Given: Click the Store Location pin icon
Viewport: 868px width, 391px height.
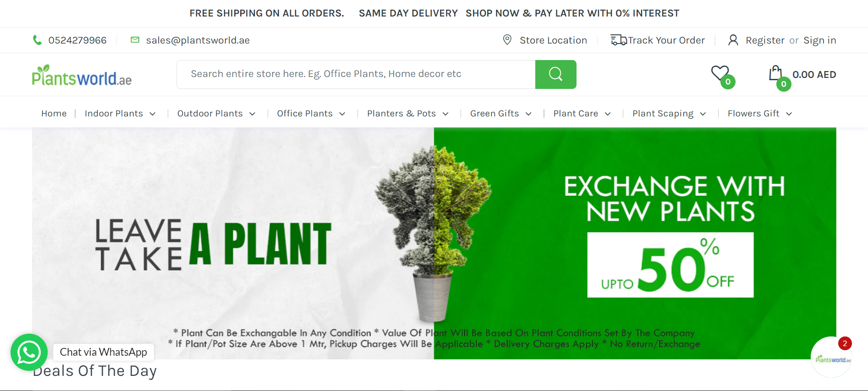Looking at the screenshot, I should pos(507,40).
